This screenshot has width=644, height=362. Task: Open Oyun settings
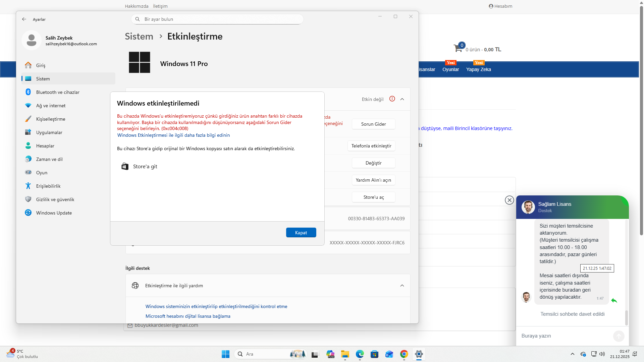[68, 173]
